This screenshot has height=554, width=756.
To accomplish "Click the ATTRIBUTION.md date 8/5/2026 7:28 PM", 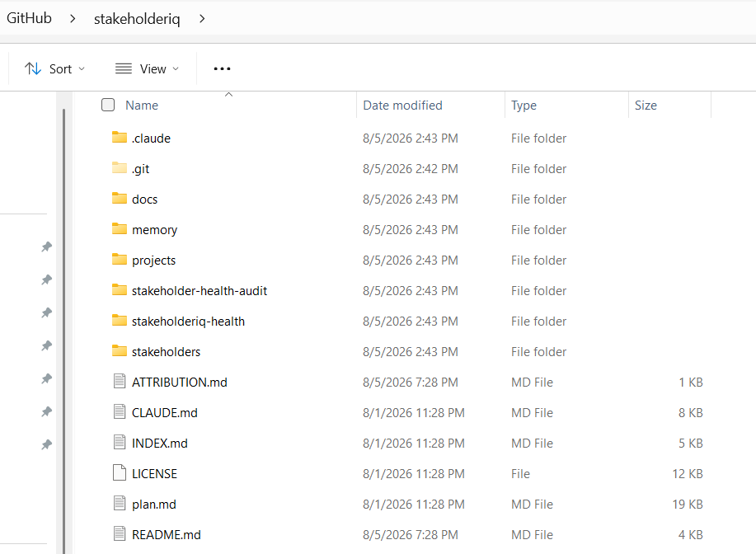I will click(410, 383).
